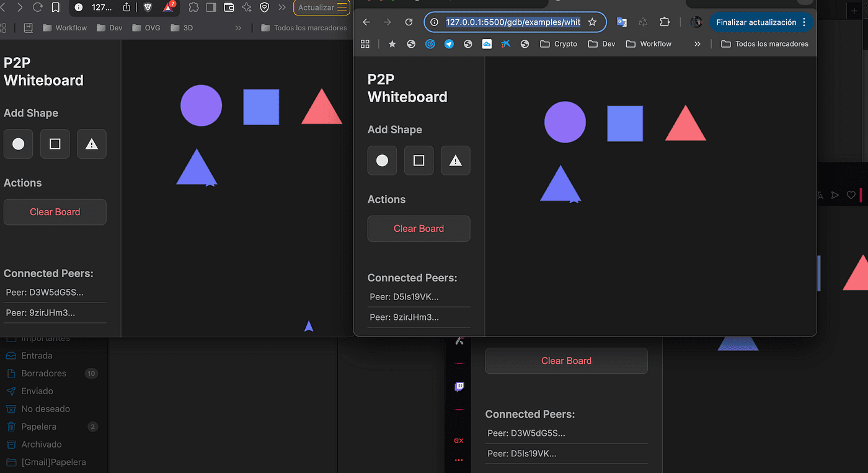This screenshot has height=473, width=868.
Task: Expand the hidden bookmarks chevron
Action: 697,43
